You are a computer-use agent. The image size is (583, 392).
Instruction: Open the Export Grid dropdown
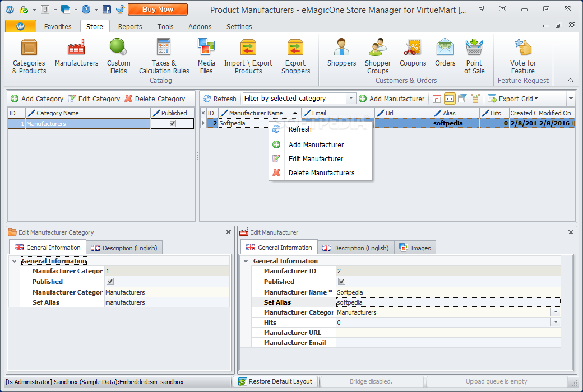pos(513,99)
